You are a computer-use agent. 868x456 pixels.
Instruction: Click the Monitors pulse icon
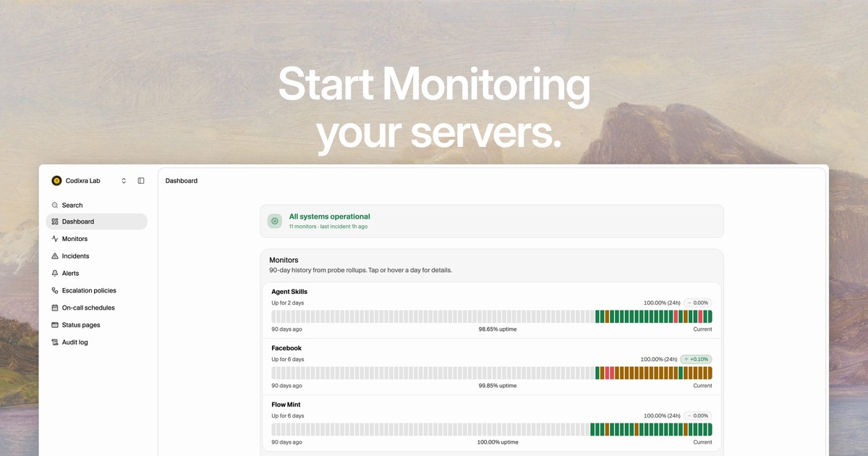point(55,239)
